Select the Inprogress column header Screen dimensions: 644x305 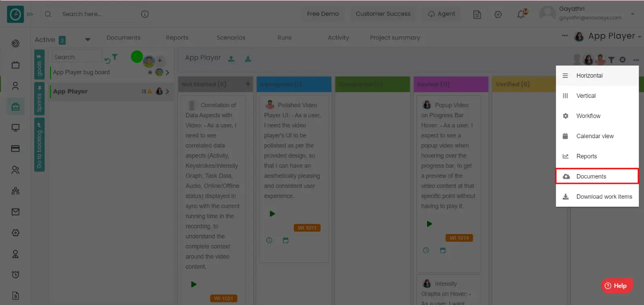coord(294,84)
